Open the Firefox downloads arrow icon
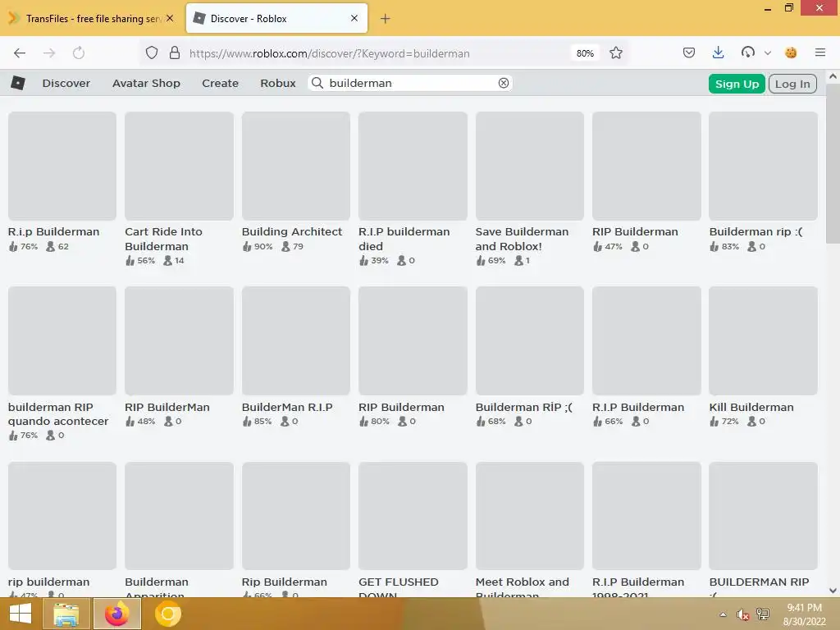840x630 pixels. point(719,52)
